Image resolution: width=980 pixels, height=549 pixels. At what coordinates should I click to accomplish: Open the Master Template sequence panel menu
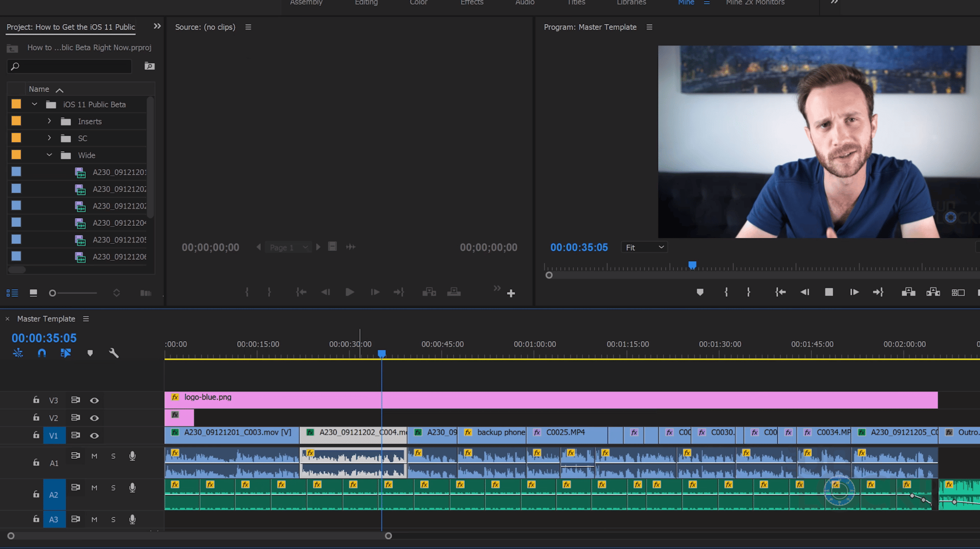pos(86,319)
